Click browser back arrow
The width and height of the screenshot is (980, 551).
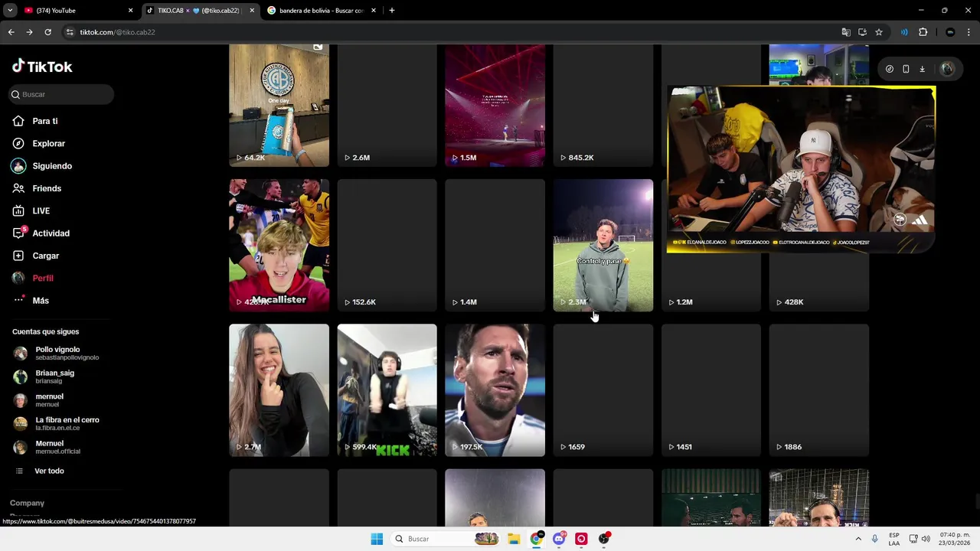pos(11,32)
